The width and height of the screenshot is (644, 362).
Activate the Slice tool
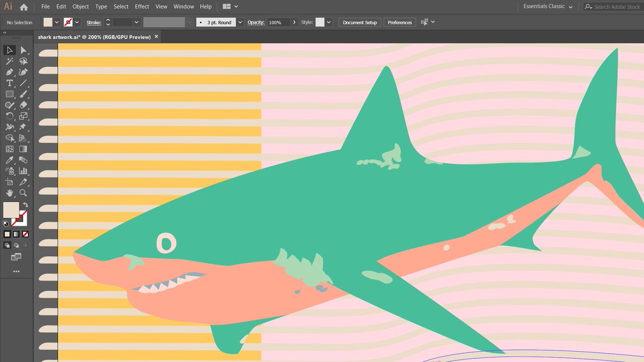(x=23, y=182)
